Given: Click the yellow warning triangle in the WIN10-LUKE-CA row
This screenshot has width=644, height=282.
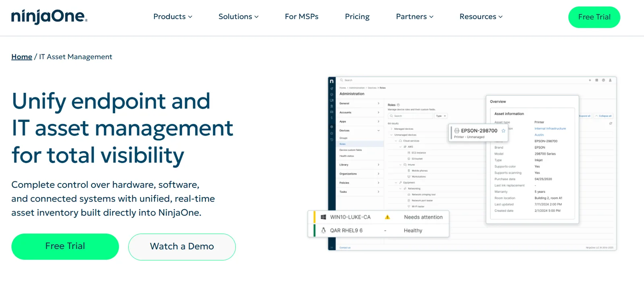Looking at the screenshot, I should [387, 217].
